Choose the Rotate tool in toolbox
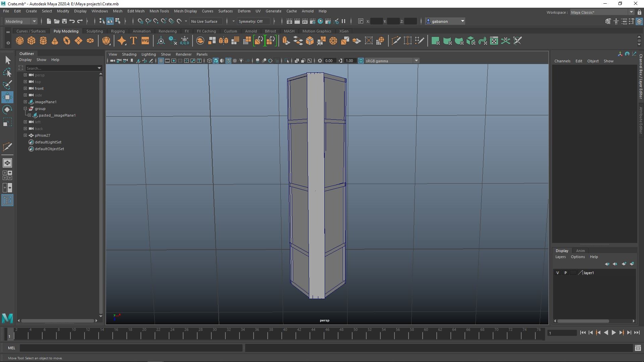Screen dimensions: 644x362 tap(7, 110)
